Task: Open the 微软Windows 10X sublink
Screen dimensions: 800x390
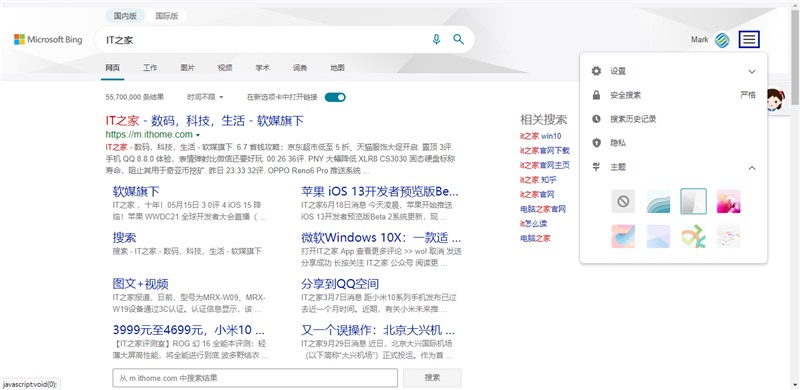Action: click(381, 237)
